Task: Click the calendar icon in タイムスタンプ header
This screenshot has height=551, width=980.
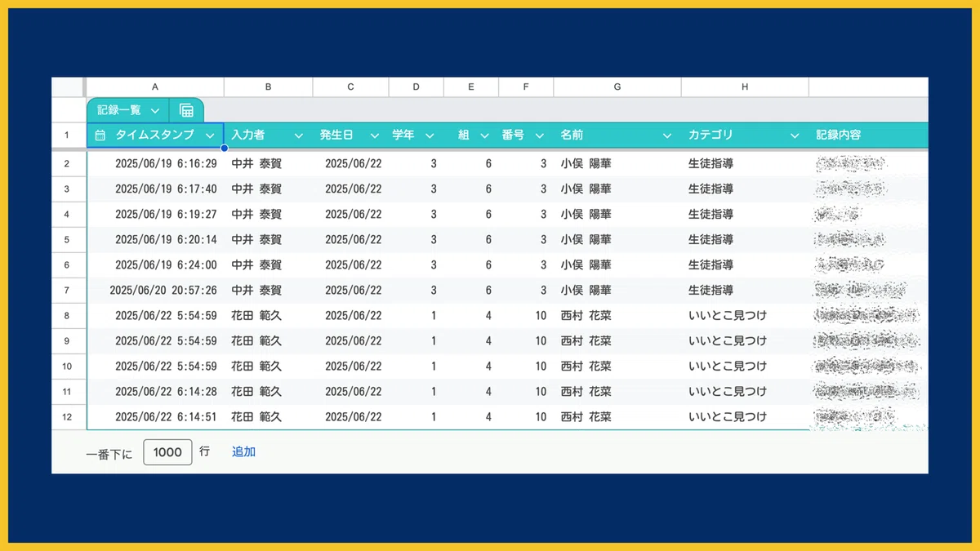Action: tap(100, 136)
